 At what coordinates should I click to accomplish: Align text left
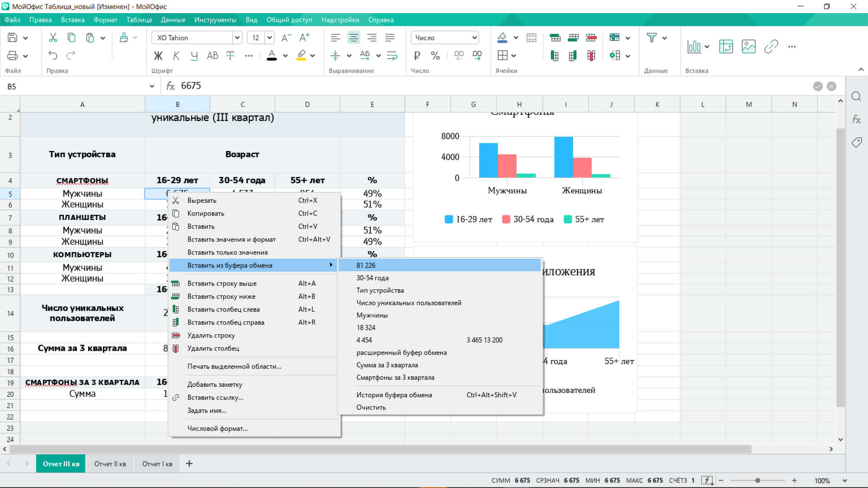coord(335,38)
